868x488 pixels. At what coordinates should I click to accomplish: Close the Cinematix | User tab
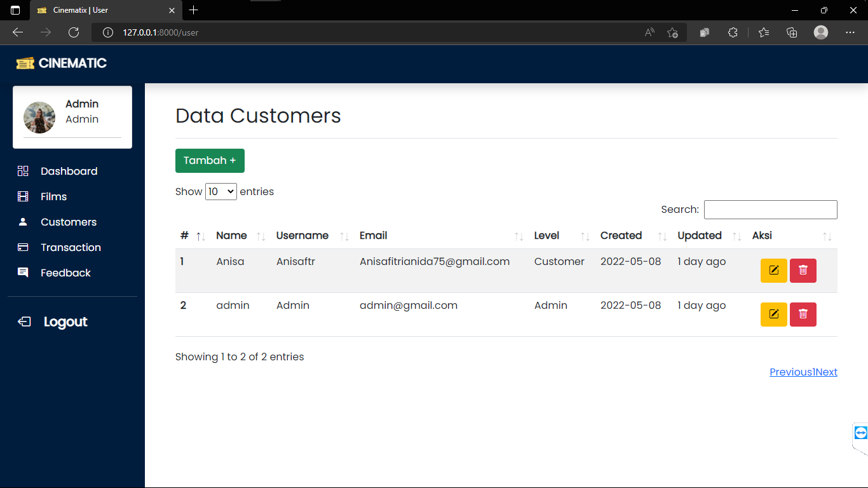pyautogui.click(x=172, y=10)
